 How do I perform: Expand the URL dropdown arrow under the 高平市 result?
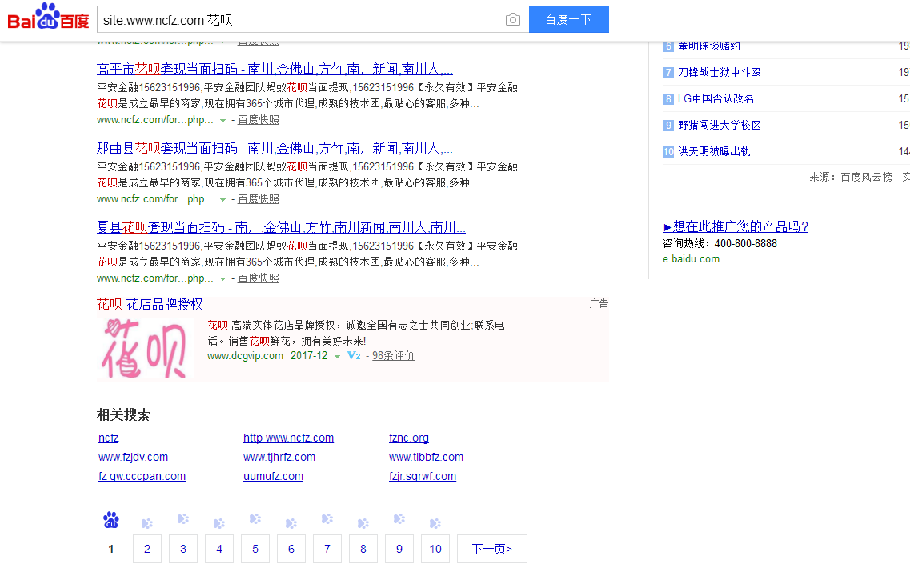222,121
